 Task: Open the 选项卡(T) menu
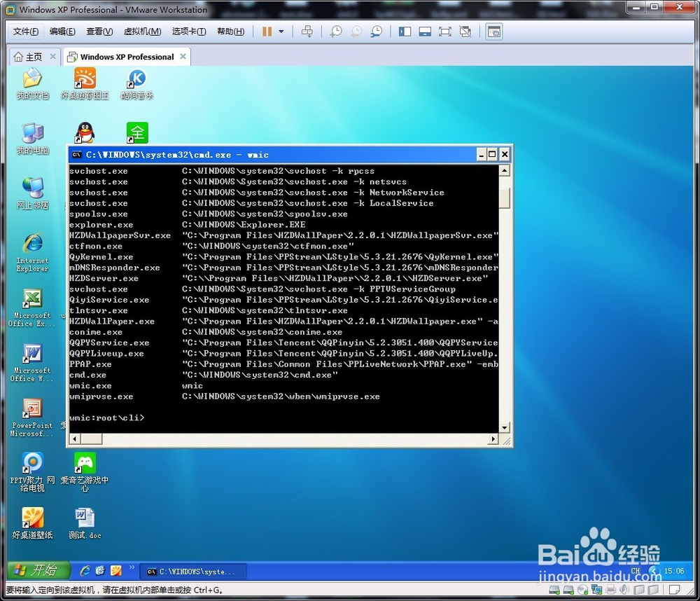tap(189, 32)
